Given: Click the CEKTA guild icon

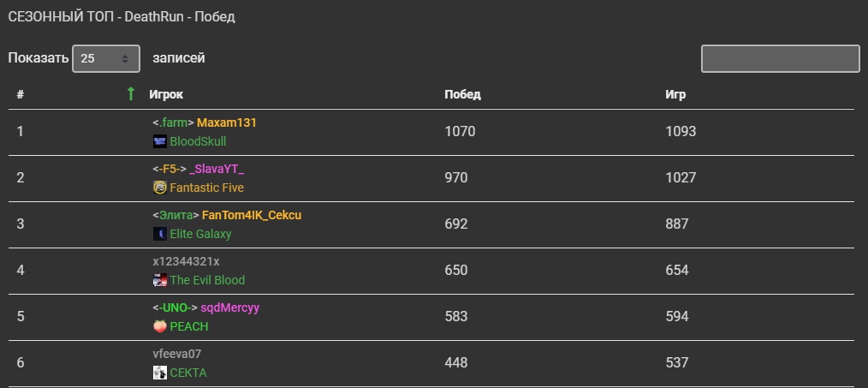Looking at the screenshot, I should pyautogui.click(x=159, y=373).
